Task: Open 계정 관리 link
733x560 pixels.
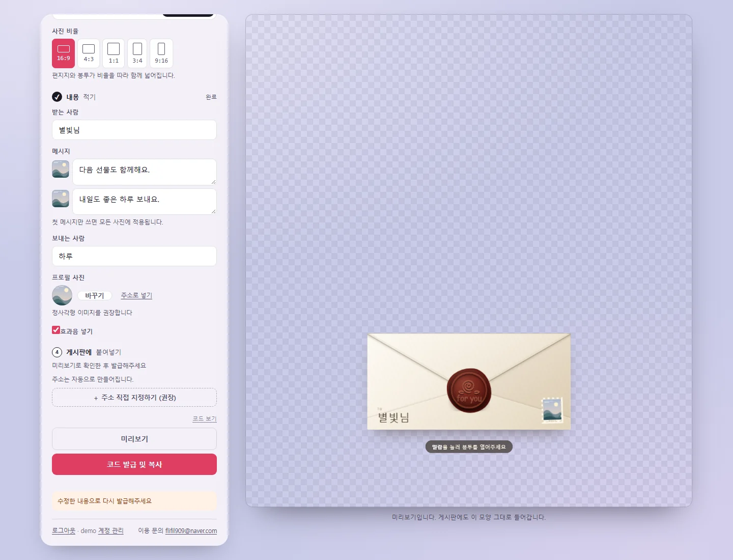Action: click(x=110, y=530)
